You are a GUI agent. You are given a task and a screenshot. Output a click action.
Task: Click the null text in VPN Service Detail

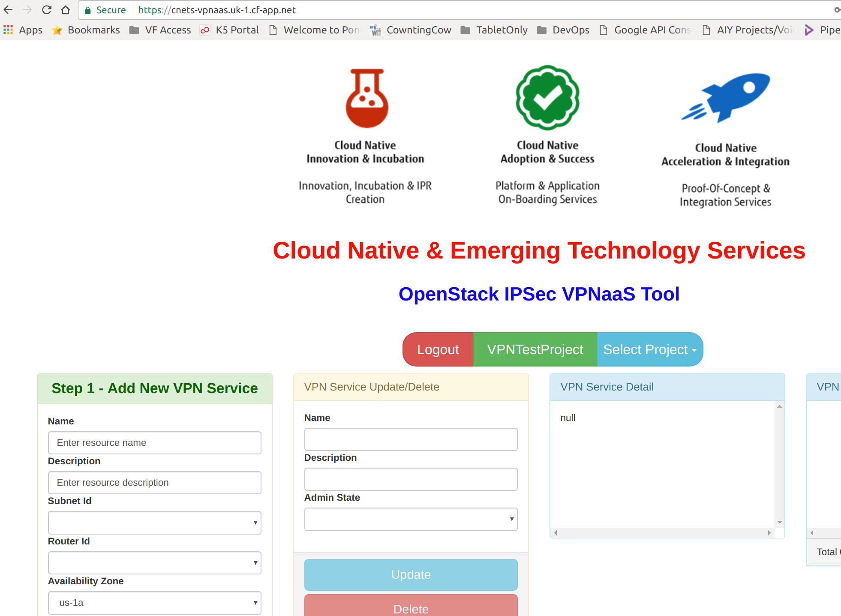pos(568,418)
